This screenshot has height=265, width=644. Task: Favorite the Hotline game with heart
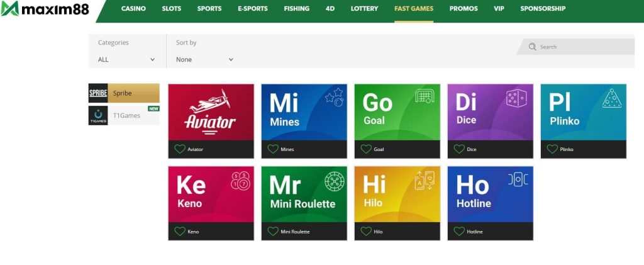click(459, 231)
